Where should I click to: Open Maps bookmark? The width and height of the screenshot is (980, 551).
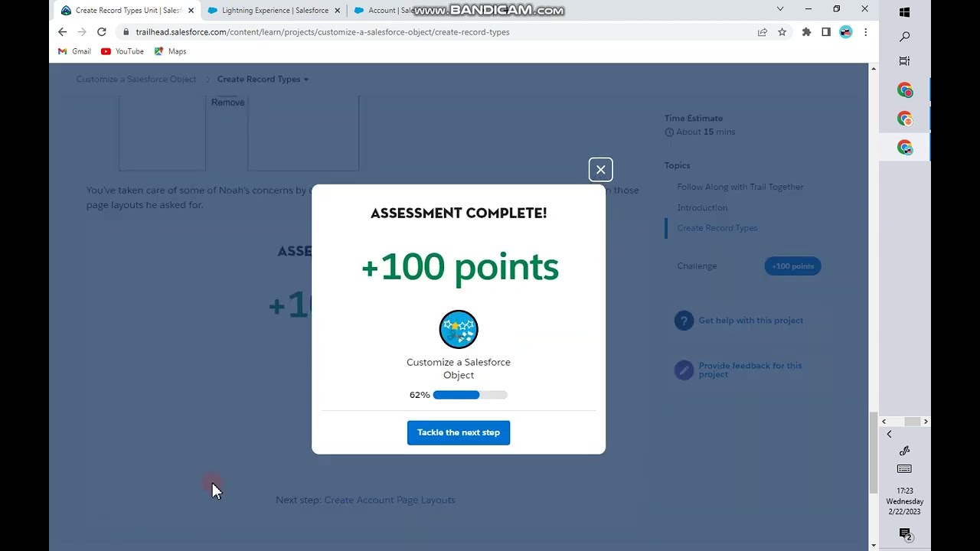(170, 51)
